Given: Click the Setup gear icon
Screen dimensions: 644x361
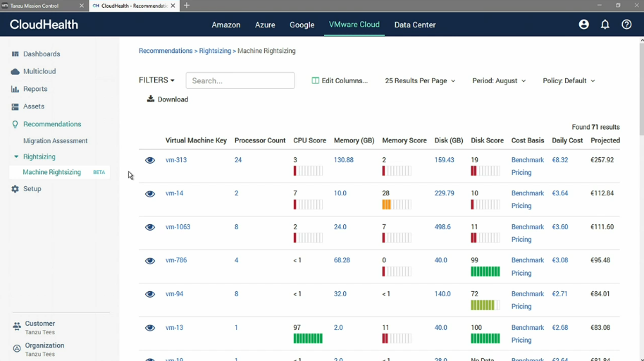Looking at the screenshot, I should 16,189.
